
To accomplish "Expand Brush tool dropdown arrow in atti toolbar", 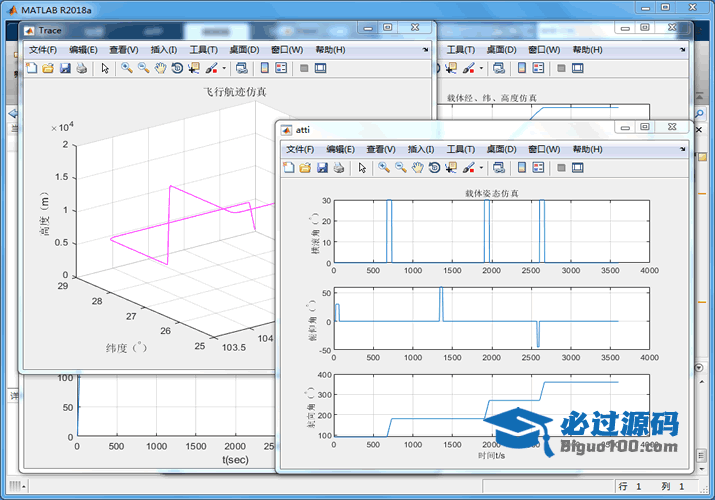I will pyautogui.click(x=483, y=168).
